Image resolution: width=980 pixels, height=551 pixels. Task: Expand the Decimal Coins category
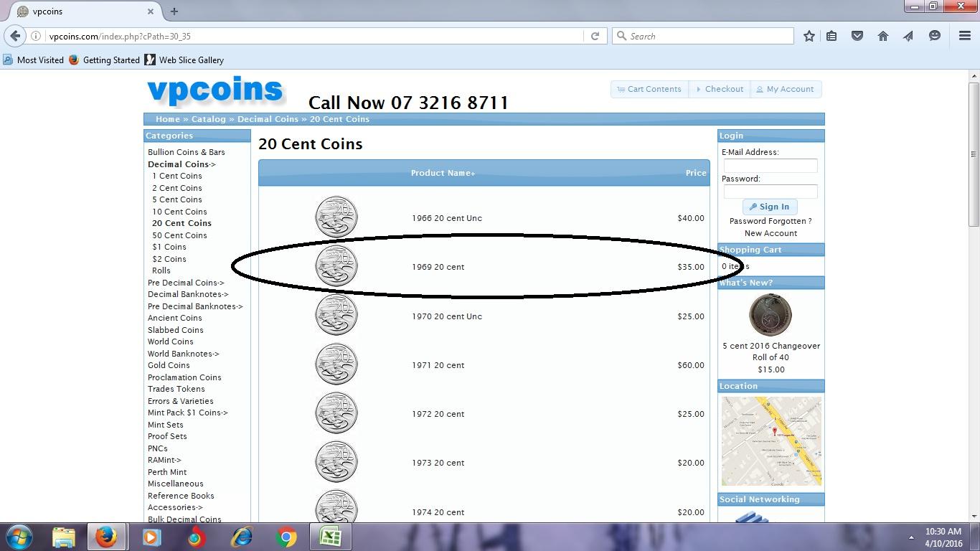tap(182, 164)
